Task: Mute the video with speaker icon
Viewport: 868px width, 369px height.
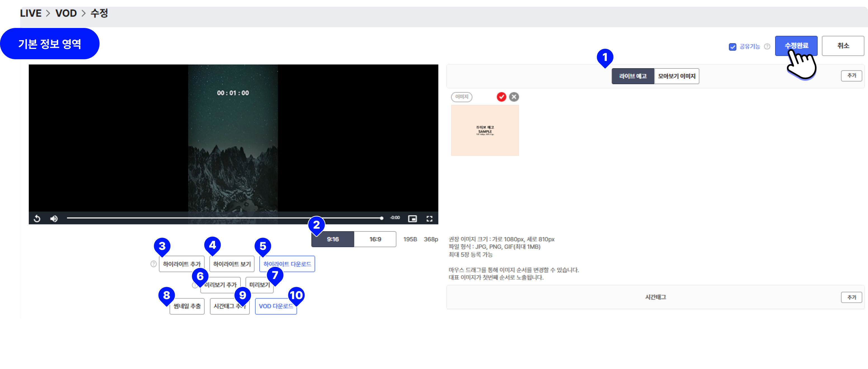Action: coord(54,219)
